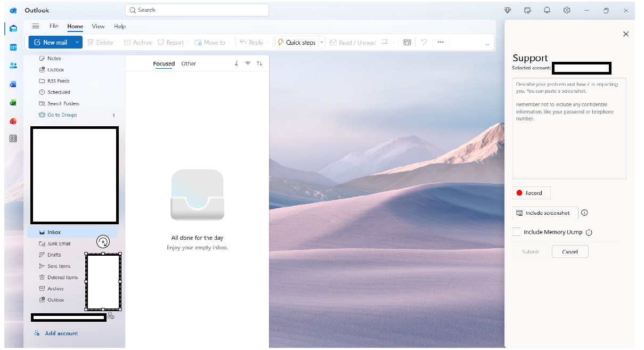Click the jump-to down arrow in message list
Image resolution: width=644 pixels, height=350 pixels.
(237, 63)
